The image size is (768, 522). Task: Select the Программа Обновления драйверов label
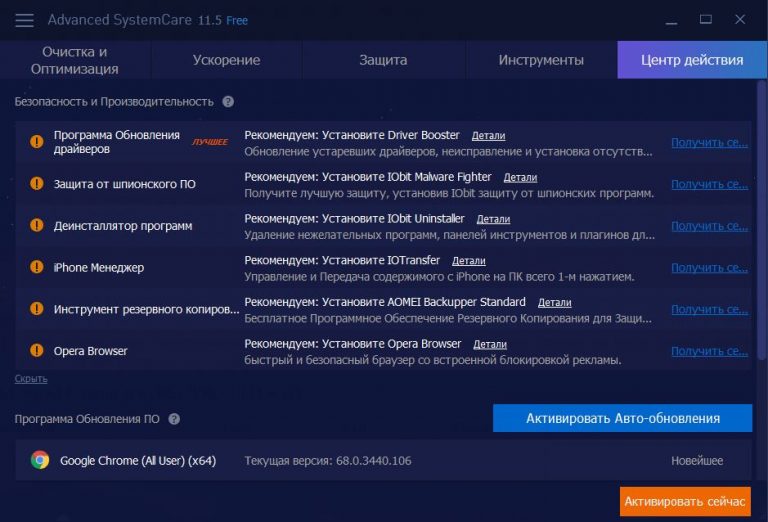(x=117, y=142)
